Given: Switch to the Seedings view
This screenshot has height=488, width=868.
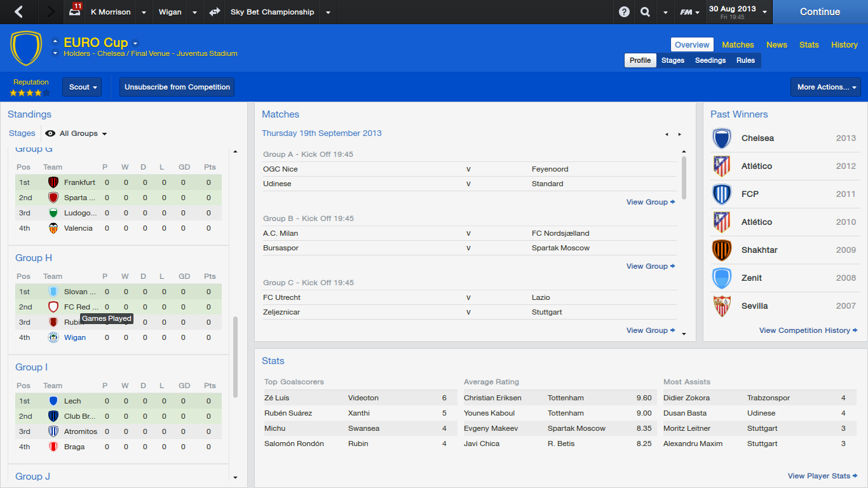Looking at the screenshot, I should [x=710, y=60].
